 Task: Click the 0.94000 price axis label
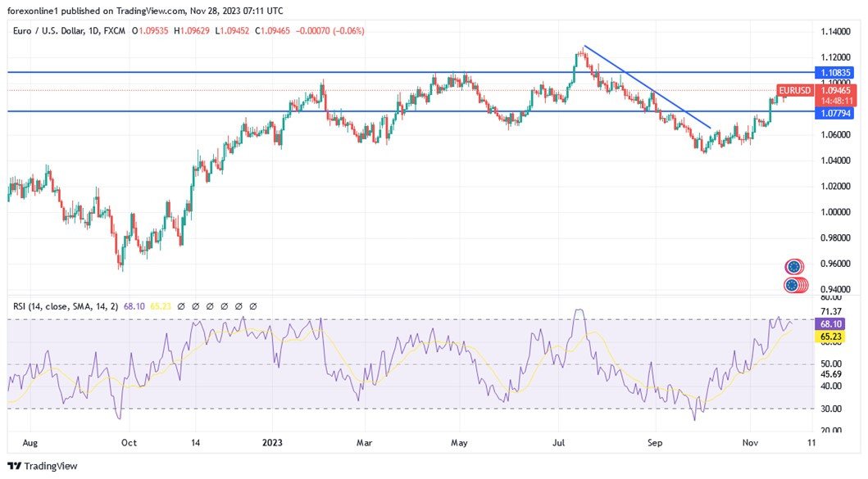(834, 289)
